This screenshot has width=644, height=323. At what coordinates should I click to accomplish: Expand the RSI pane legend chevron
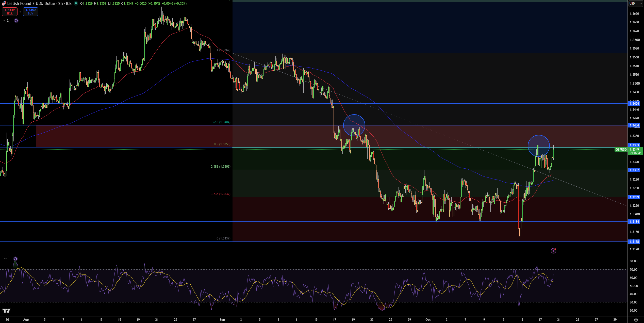(6, 259)
